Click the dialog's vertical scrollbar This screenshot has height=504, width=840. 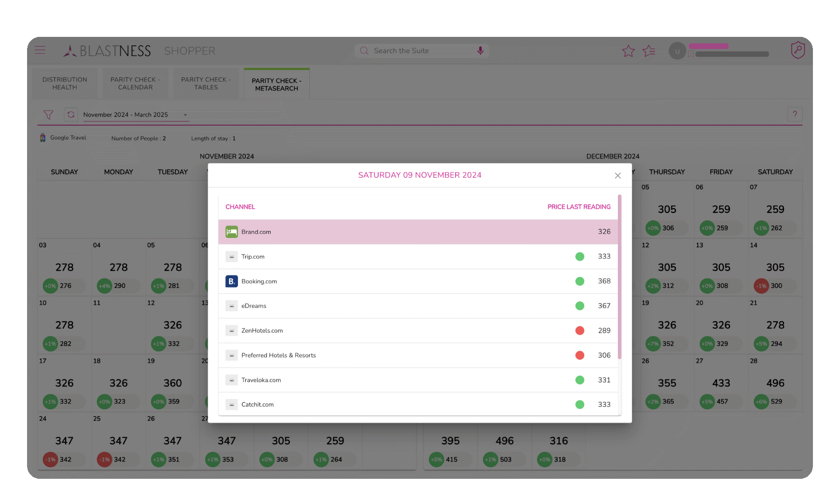620,277
